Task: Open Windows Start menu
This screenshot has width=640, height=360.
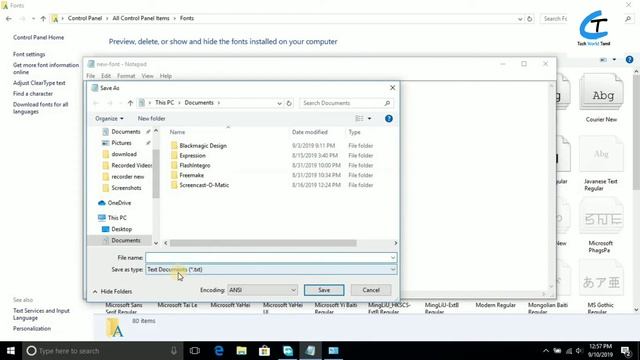Action: pos(11,351)
